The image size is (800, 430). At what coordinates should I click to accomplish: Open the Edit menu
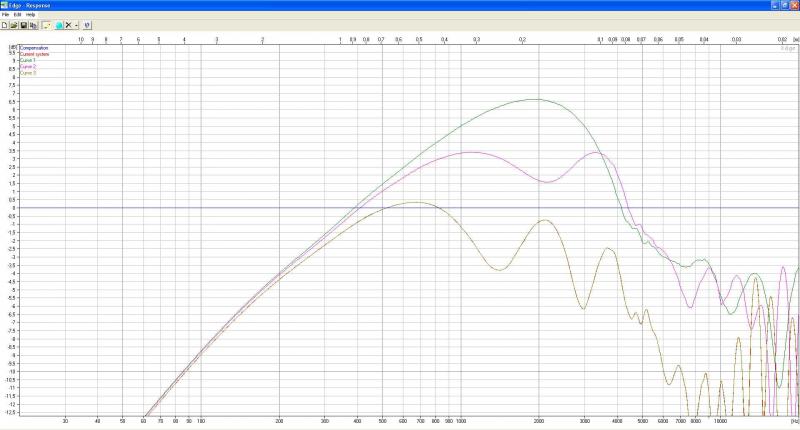[17, 14]
